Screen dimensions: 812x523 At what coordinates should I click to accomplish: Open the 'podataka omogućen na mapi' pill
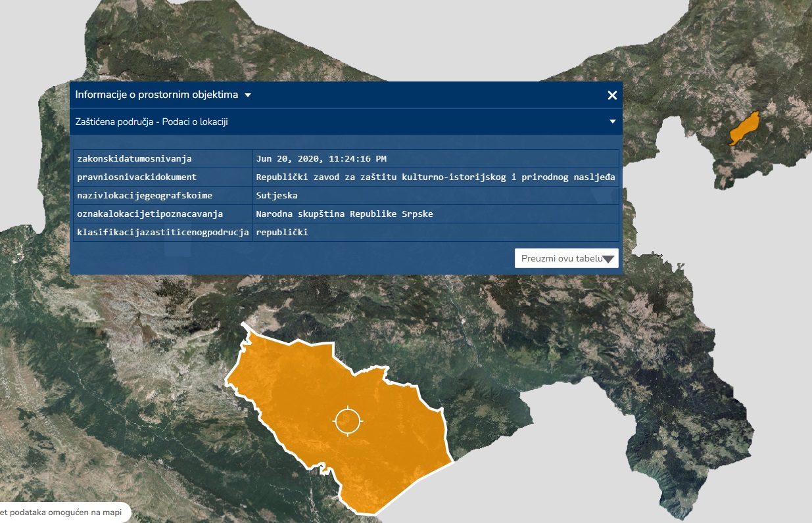pyautogui.click(x=64, y=512)
